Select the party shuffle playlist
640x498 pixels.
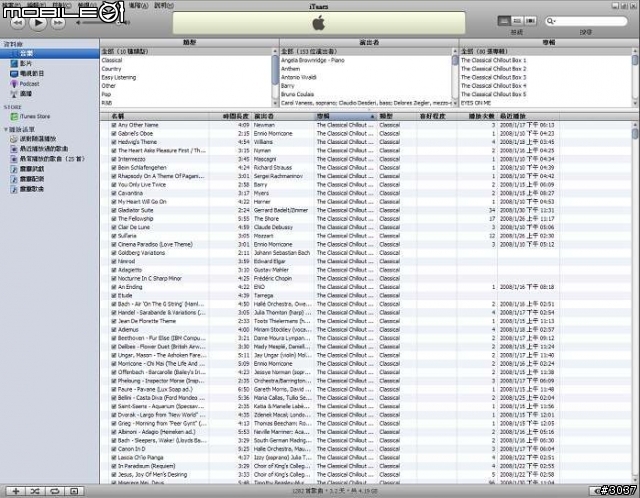(x=49, y=139)
